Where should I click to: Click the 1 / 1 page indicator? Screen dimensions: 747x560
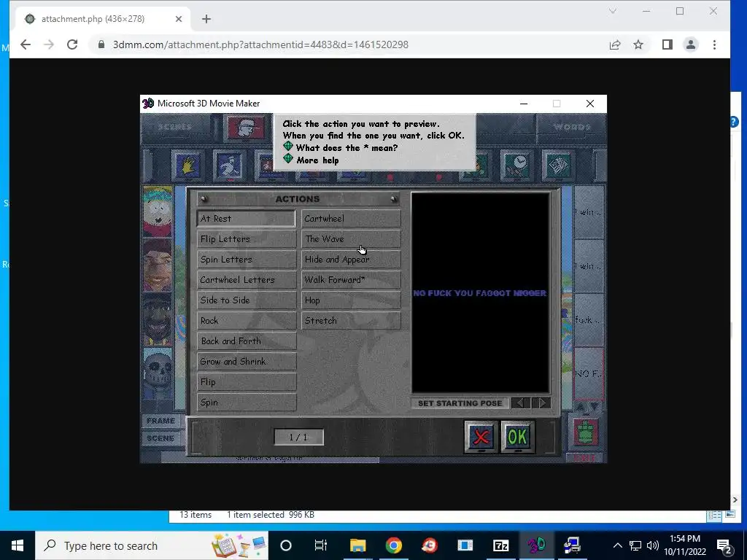[x=298, y=437]
